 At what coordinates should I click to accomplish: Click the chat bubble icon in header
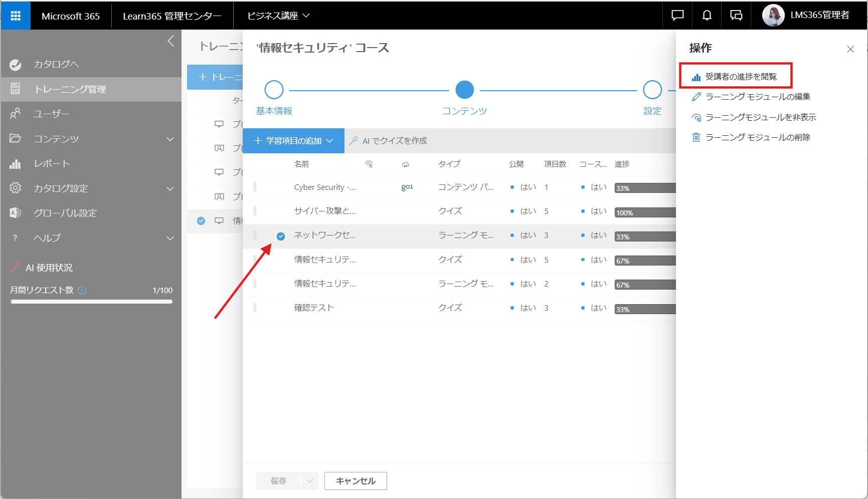coord(677,16)
